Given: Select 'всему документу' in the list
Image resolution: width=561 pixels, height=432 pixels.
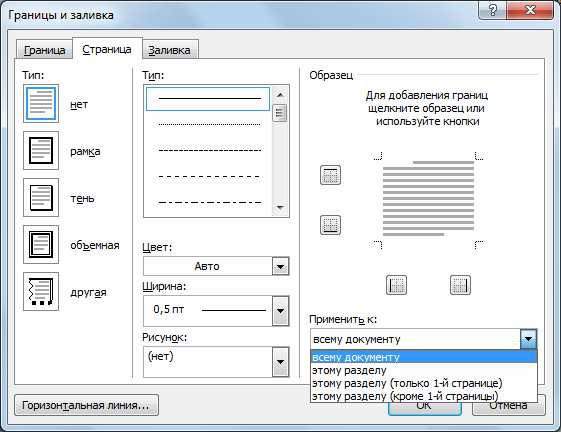Looking at the screenshot, I should point(424,357).
